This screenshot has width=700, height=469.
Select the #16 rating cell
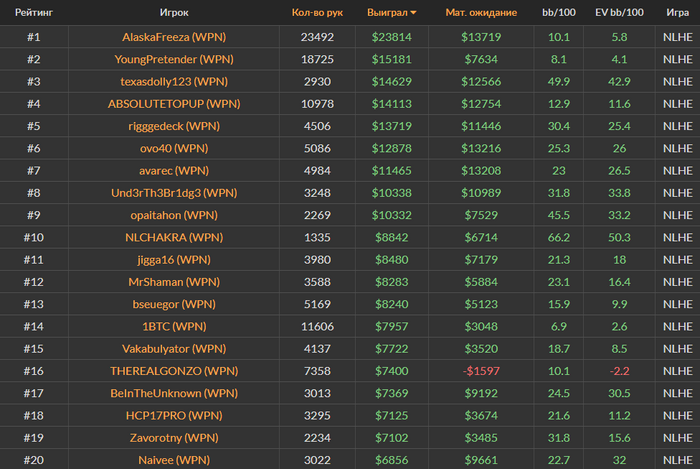(x=34, y=371)
